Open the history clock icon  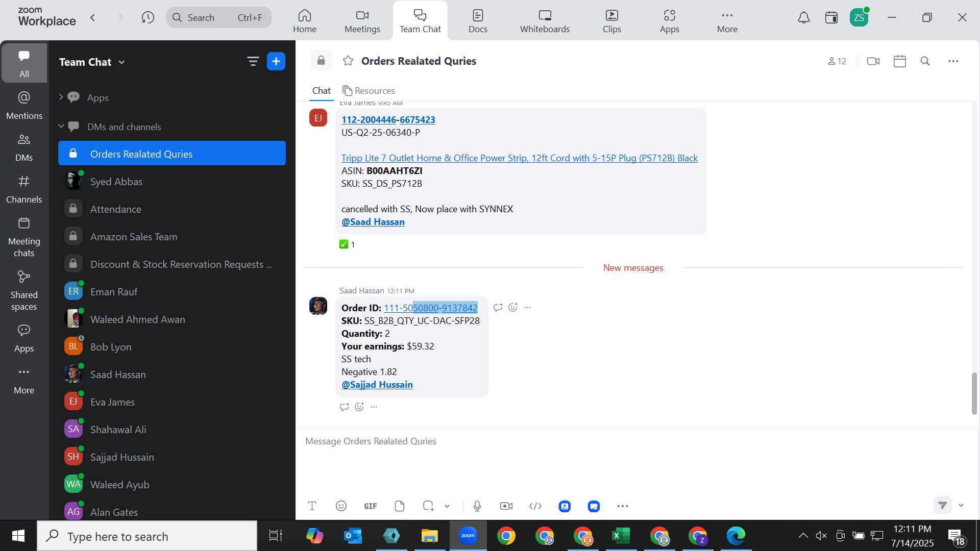coord(148,18)
